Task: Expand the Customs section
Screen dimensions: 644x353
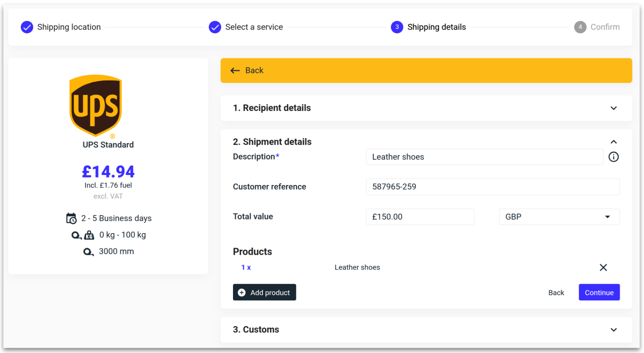Action: point(613,330)
